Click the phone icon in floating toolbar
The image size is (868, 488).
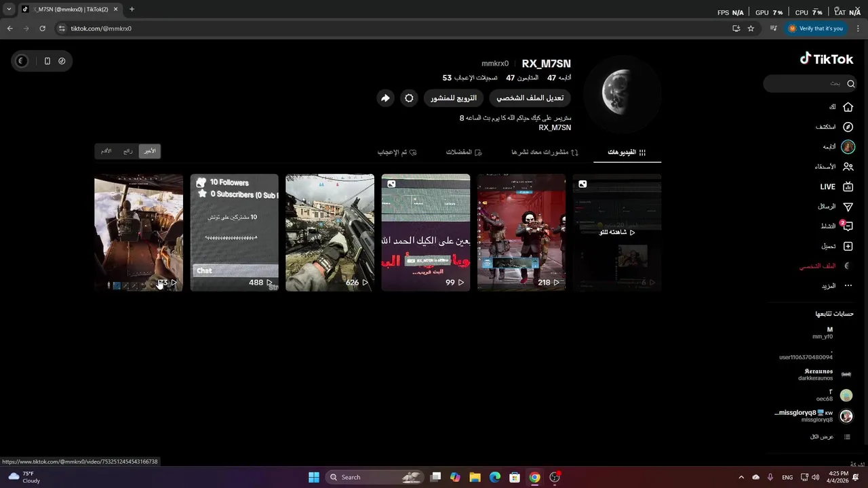[x=47, y=61]
